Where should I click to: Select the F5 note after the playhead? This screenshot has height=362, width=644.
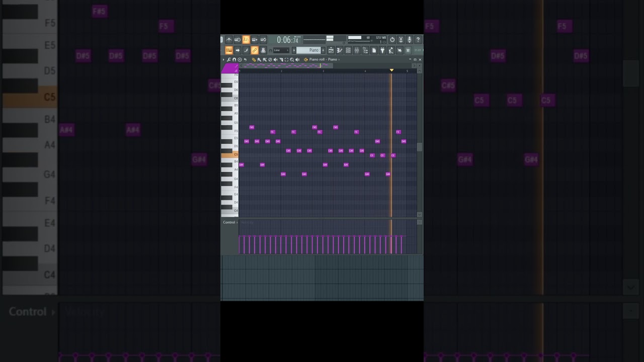click(398, 132)
